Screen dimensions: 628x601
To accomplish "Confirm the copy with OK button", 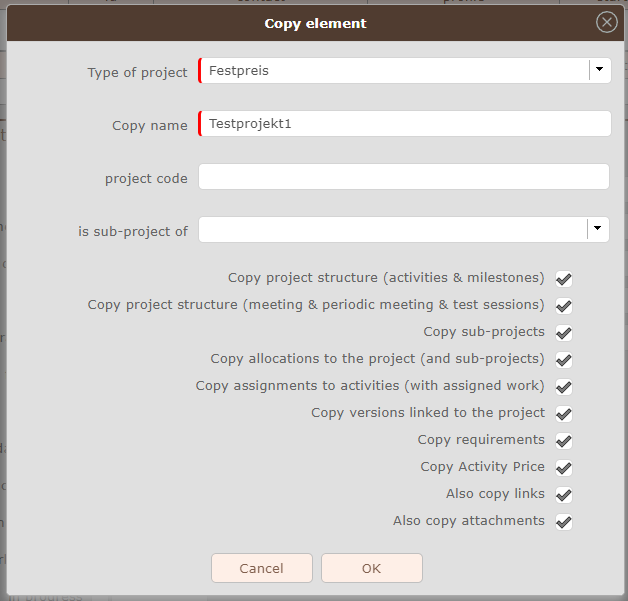I will pos(371,568).
